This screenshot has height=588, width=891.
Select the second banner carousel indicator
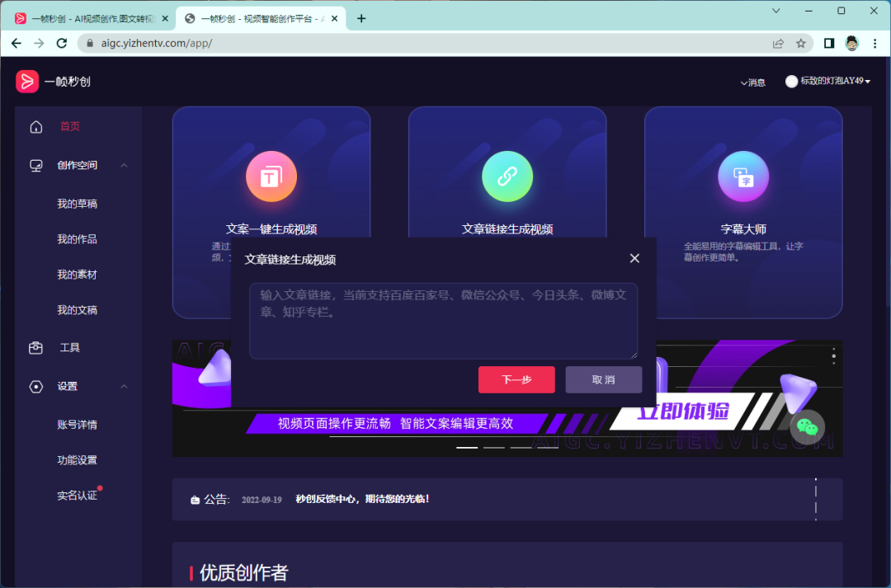pyautogui.click(x=494, y=448)
